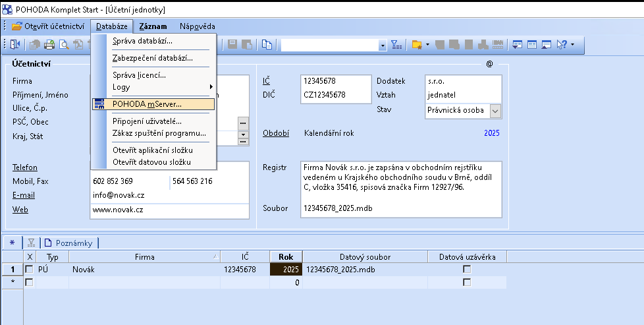Toggle the X checkbox in Novák row

[29, 270]
